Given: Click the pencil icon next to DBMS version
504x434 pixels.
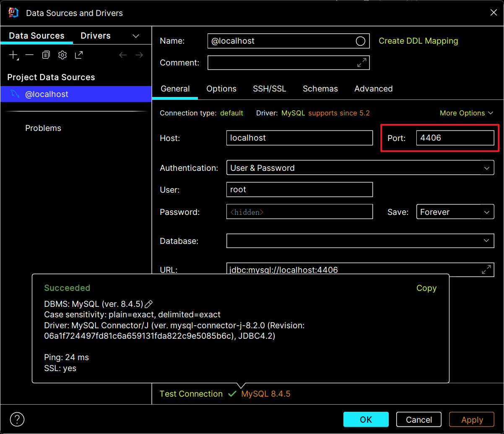Looking at the screenshot, I should pyautogui.click(x=148, y=304).
